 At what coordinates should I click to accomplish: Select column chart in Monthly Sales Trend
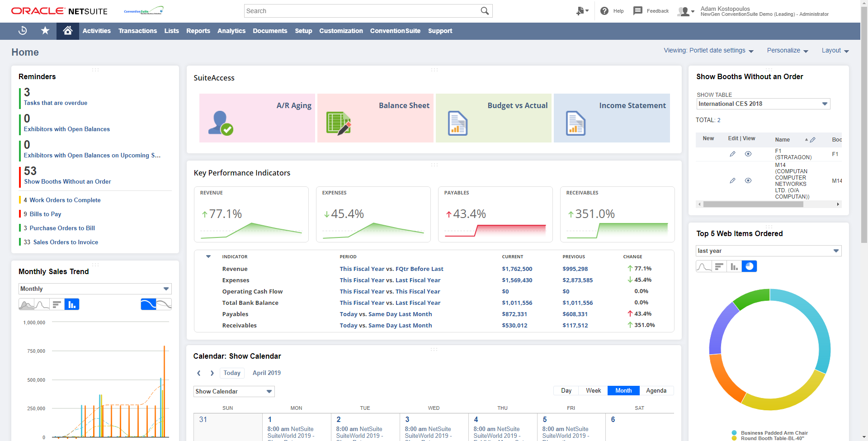72,304
